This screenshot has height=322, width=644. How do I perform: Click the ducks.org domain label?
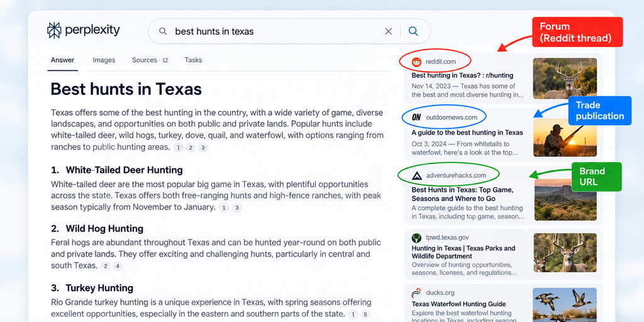[440, 293]
